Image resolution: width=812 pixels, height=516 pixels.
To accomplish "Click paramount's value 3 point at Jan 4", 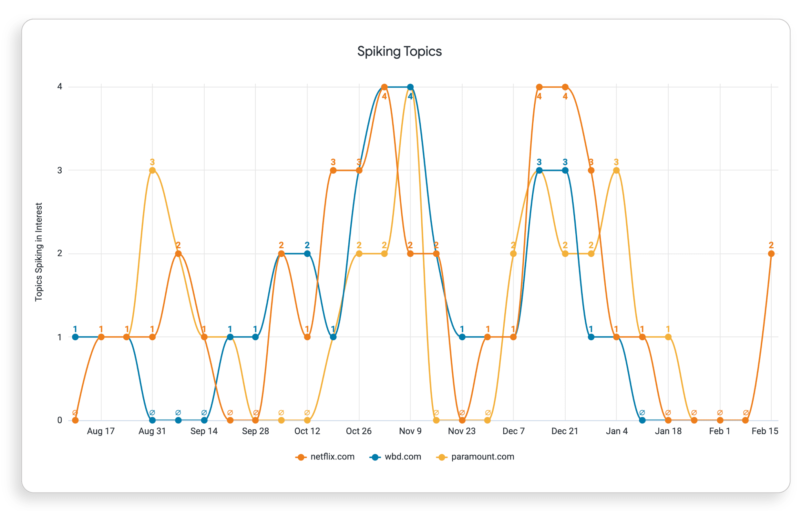I will (616, 170).
